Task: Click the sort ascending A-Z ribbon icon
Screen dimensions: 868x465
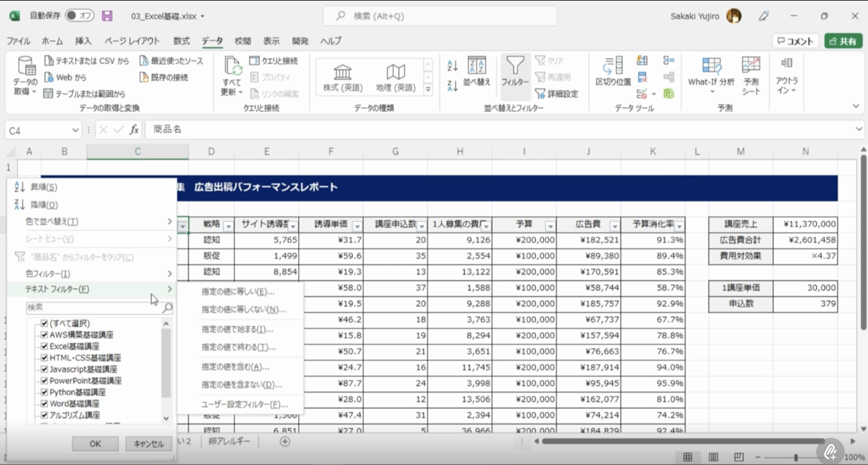Action: tap(452, 66)
